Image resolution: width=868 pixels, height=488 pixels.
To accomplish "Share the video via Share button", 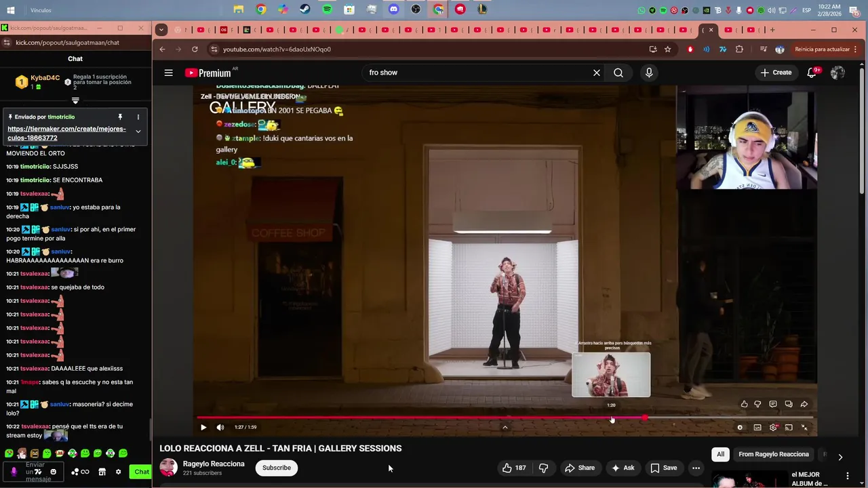I will coord(580,468).
